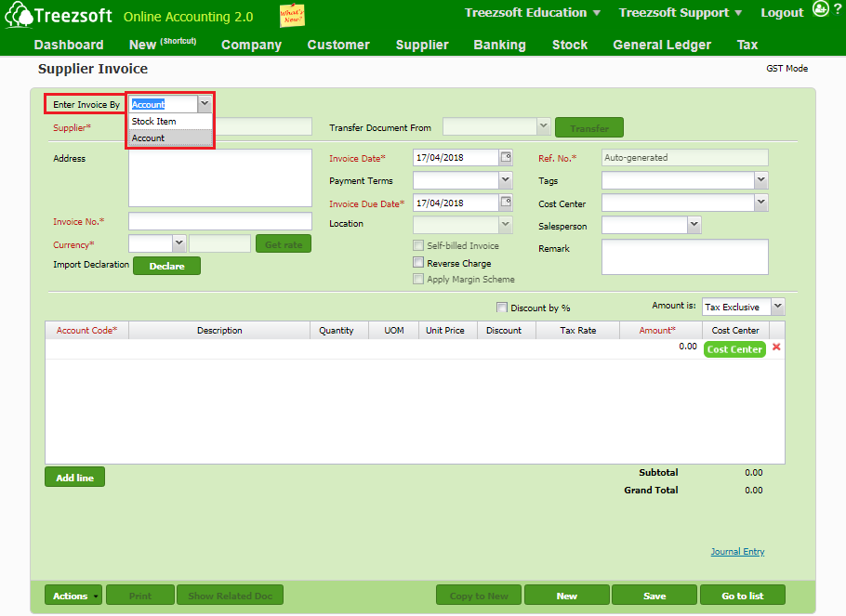
Task: Click the currency rate input field
Action: tap(219, 243)
